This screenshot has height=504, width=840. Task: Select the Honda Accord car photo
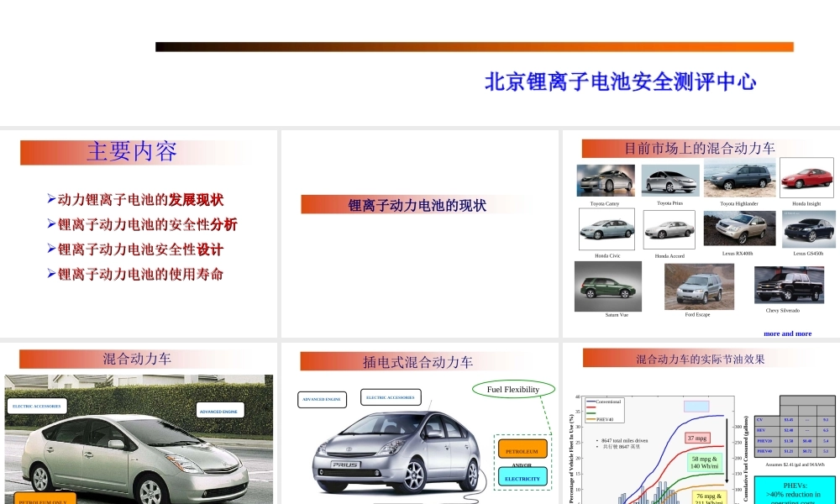669,229
